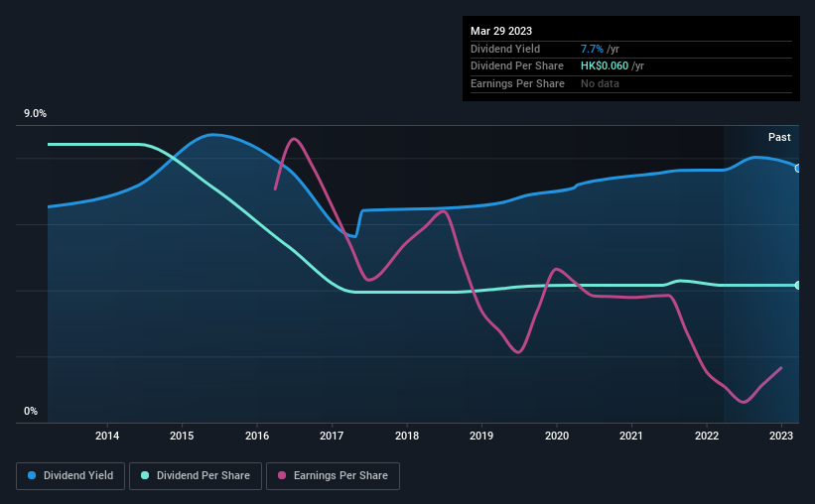Click the Earnings Per Share 2016 peak
This screenshot has height=504, width=815.
point(294,139)
